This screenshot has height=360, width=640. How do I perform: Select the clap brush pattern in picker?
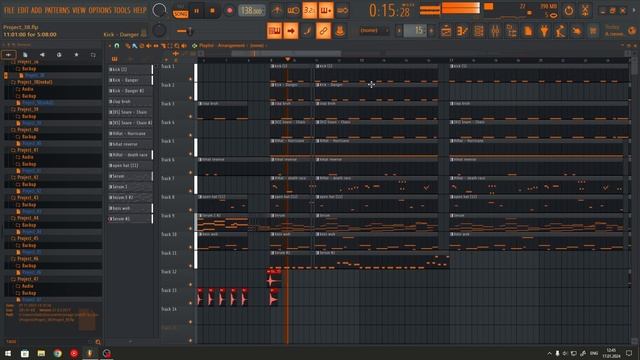[x=130, y=102]
